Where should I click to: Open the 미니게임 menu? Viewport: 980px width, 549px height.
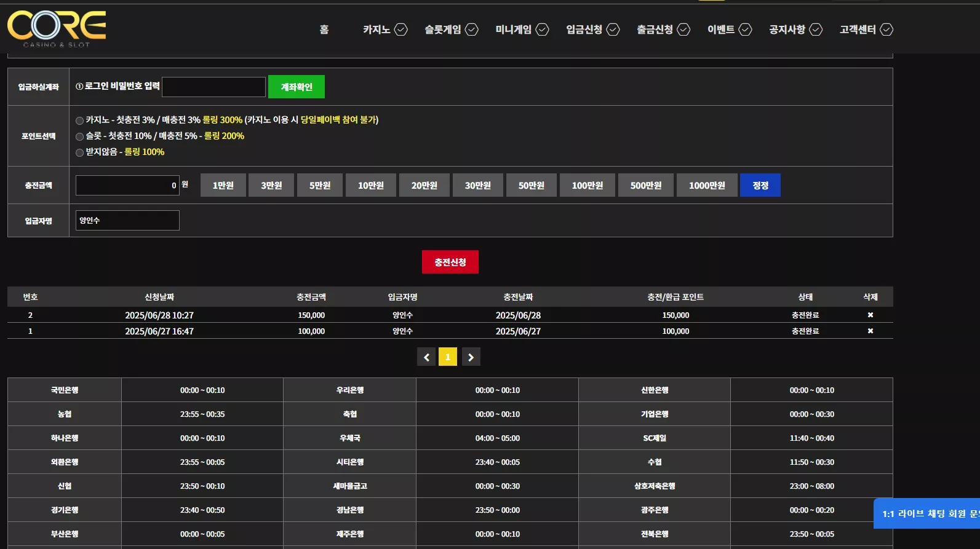[514, 30]
